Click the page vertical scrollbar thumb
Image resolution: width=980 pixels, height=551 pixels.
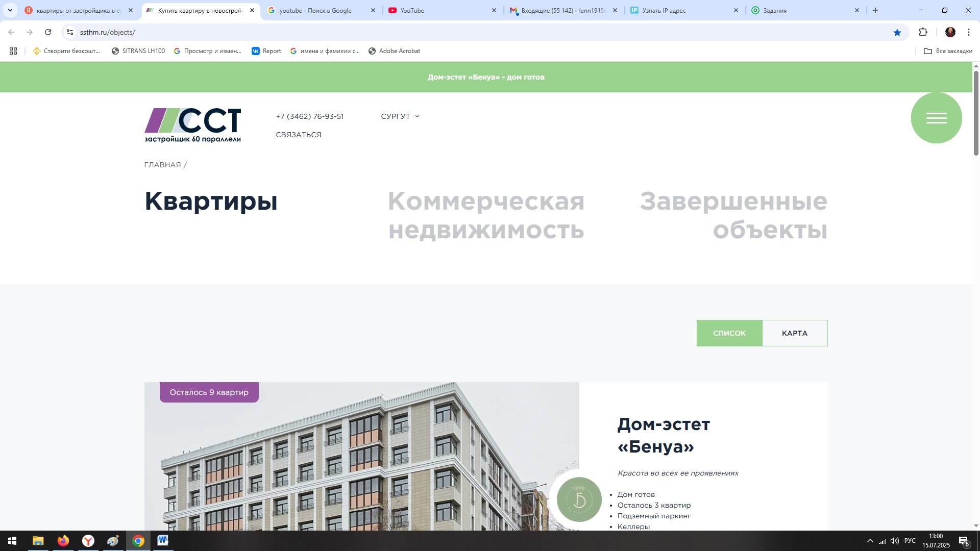[976, 113]
